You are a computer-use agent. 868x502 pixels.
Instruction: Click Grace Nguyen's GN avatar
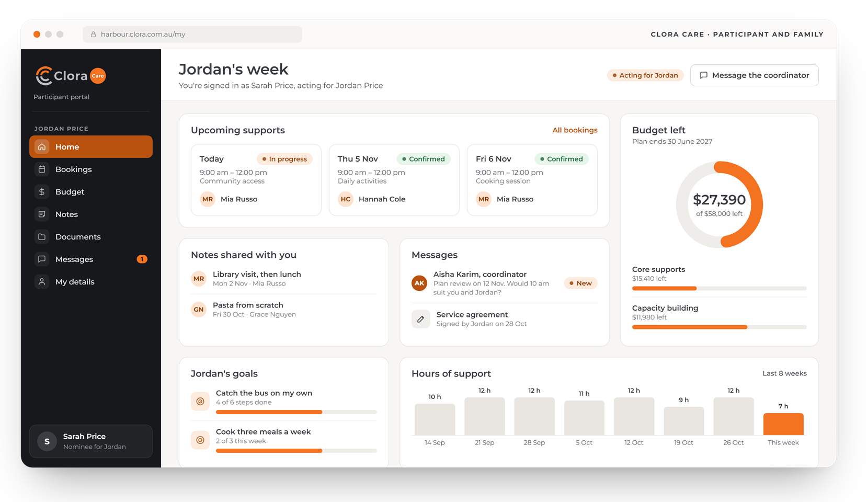(x=199, y=310)
